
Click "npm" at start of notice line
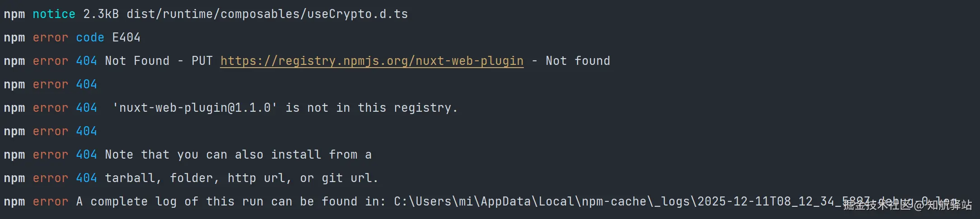(x=14, y=14)
